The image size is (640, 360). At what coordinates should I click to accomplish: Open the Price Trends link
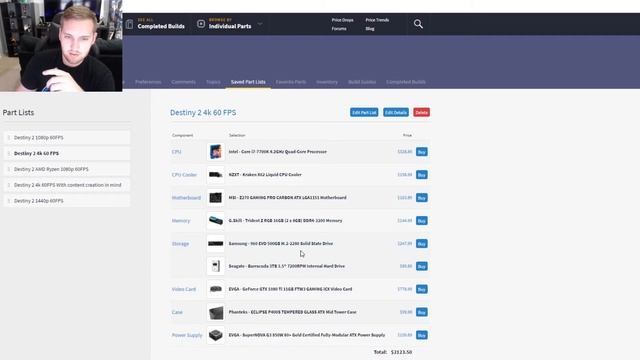tap(377, 20)
